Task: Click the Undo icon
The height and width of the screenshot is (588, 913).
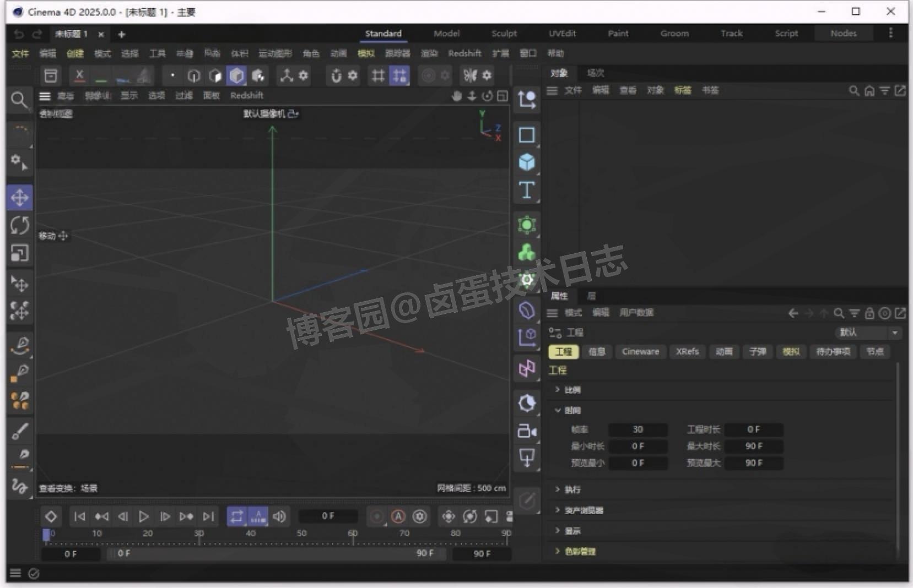Action: (x=18, y=34)
